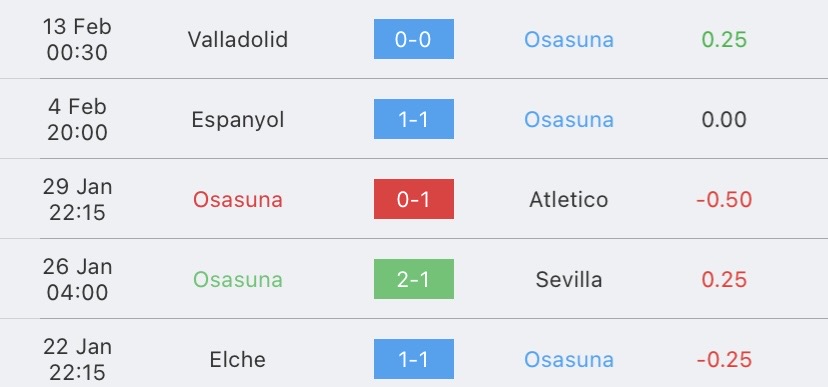Viewport: 828px width, 387px height.
Task: Open the Espanyol 1-1 score box
Action: pyautogui.click(x=413, y=119)
